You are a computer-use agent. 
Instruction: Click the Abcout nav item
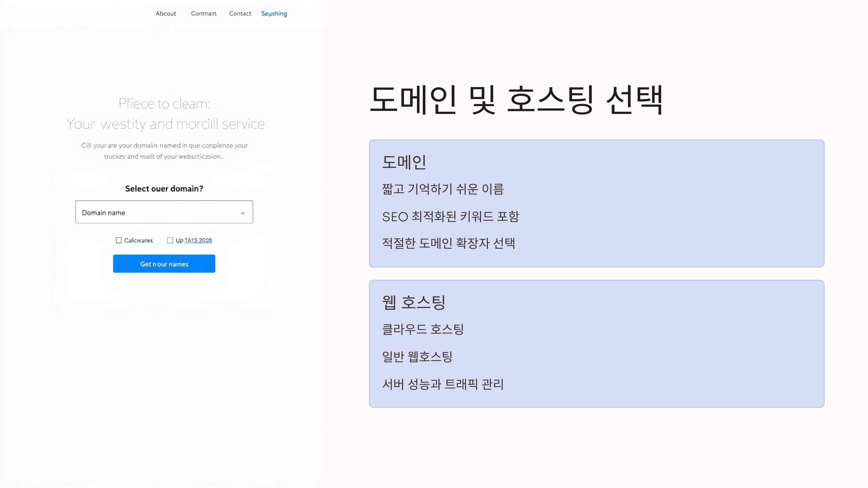(166, 13)
